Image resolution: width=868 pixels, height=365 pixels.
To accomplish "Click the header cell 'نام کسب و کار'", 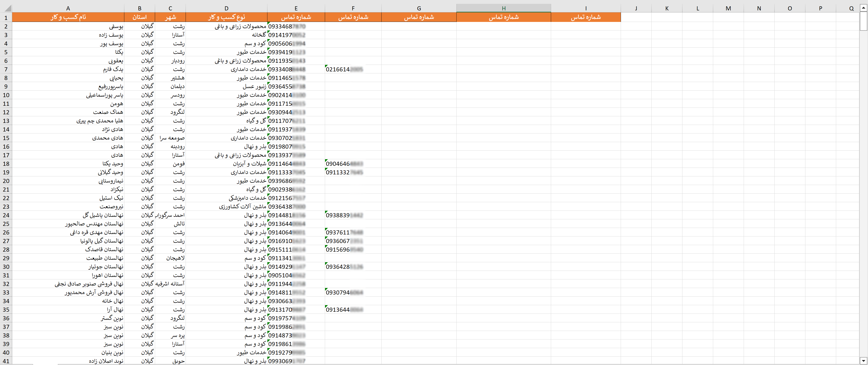I will pyautogui.click(x=68, y=17).
